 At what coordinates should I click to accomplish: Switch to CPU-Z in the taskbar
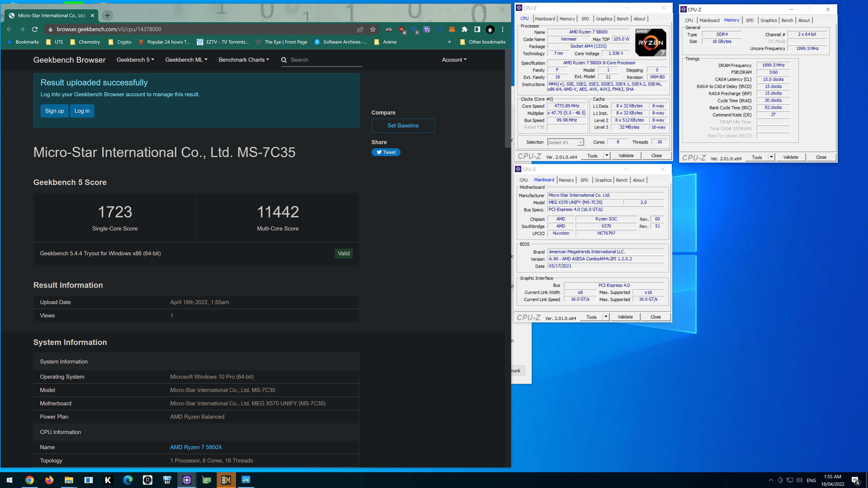tap(187, 480)
